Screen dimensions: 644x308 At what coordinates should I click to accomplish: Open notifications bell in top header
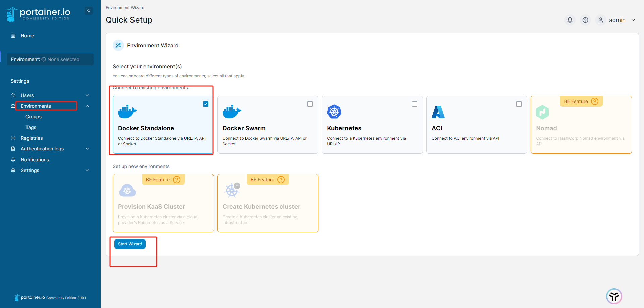pyautogui.click(x=570, y=20)
